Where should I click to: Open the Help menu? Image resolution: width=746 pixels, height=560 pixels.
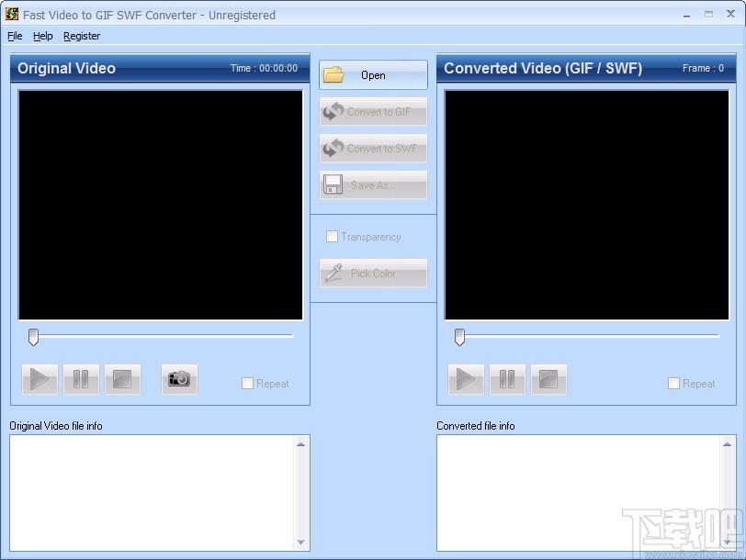pyautogui.click(x=43, y=36)
